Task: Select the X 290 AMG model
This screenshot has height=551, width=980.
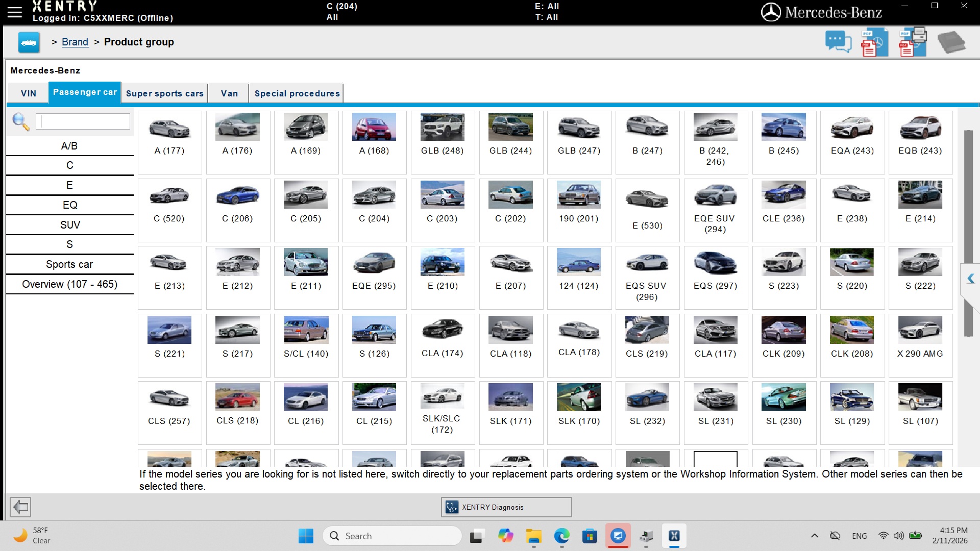Action: click(920, 345)
